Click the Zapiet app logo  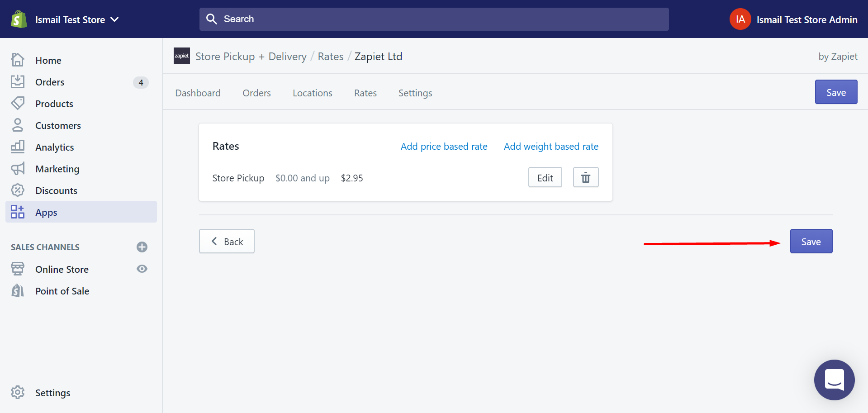click(182, 56)
